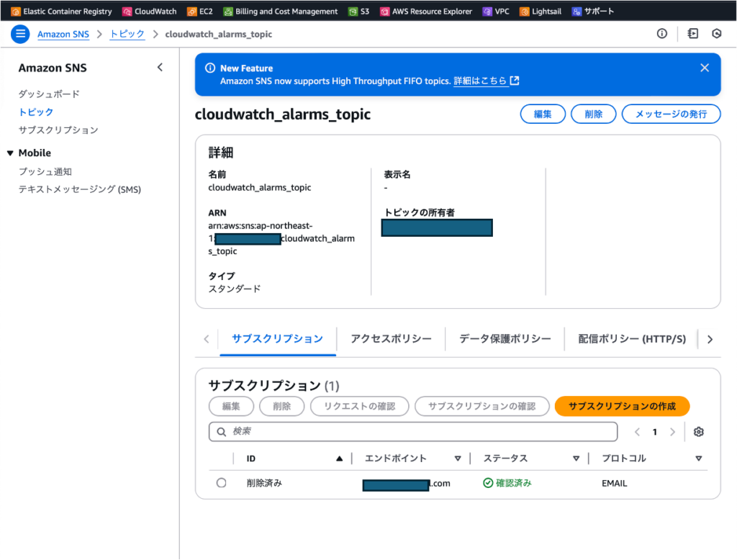This screenshot has width=737, height=560.
Task: Click the cloudwatch_alarms_topic name value
Action: coord(259,187)
